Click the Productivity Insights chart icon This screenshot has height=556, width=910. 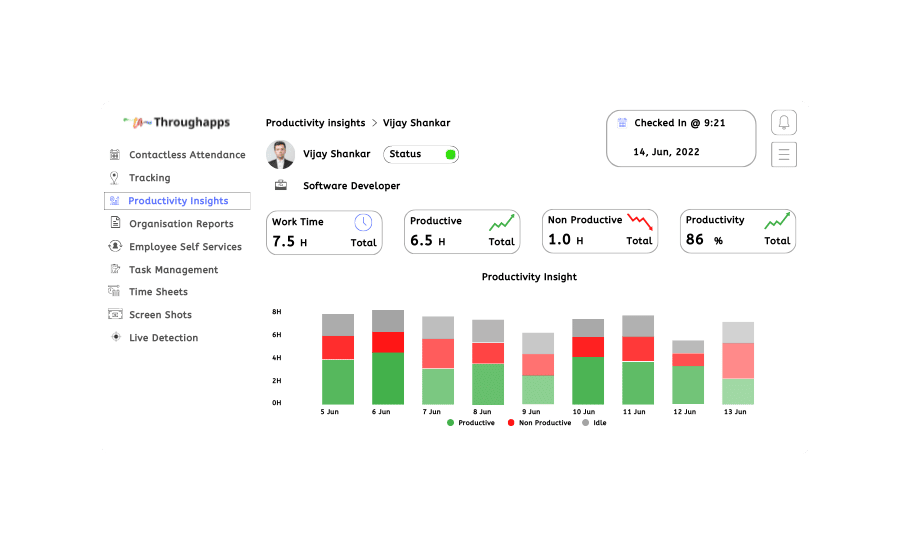coord(114,201)
